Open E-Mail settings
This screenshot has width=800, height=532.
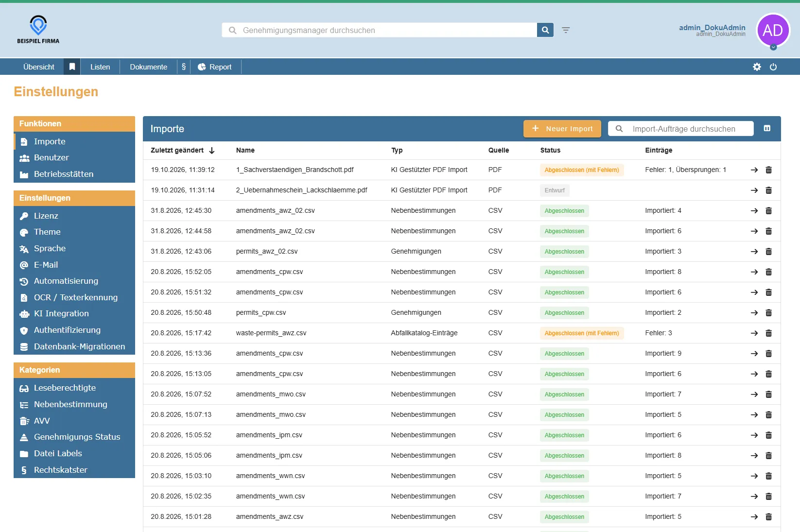pos(74,265)
